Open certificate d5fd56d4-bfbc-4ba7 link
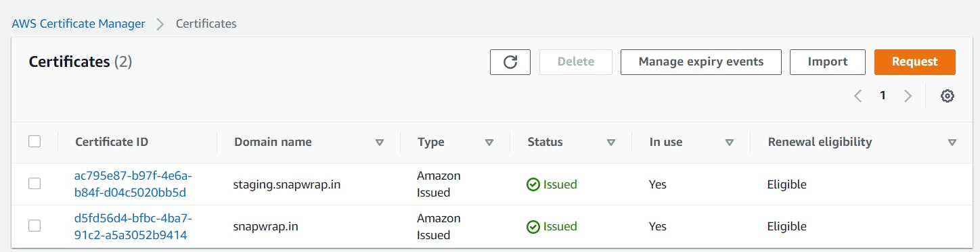The width and height of the screenshot is (980, 252). coord(133,226)
